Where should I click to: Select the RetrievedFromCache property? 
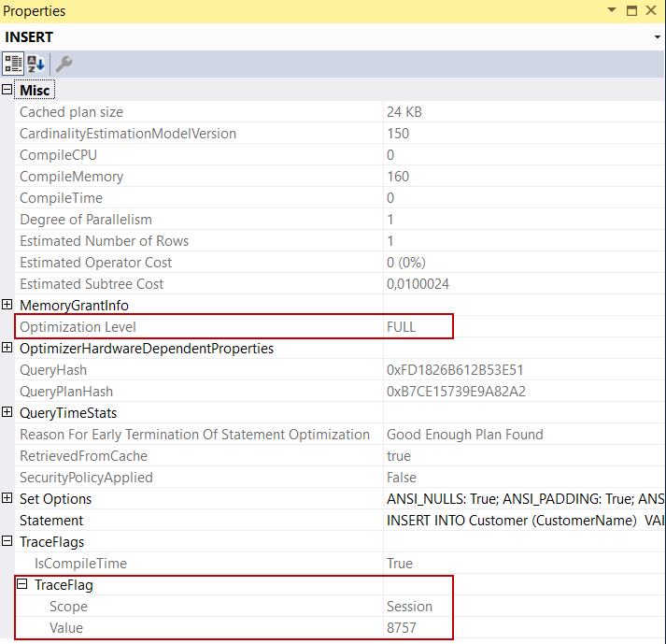(x=83, y=456)
